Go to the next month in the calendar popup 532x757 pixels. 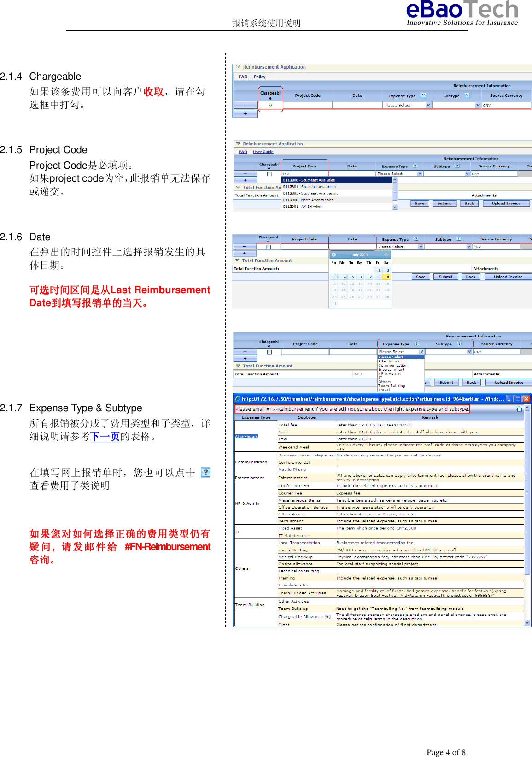386,254
